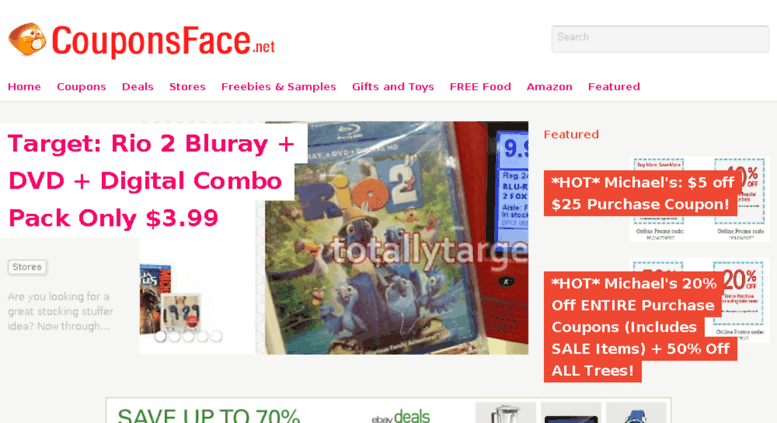
Task: Click the blue watch product image in banner
Action: [x=636, y=413]
